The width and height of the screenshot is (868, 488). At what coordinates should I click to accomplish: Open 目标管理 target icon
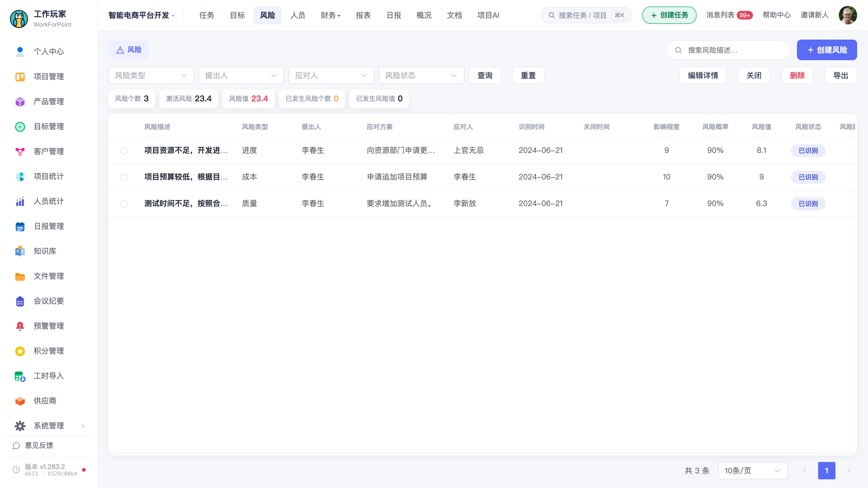(20, 126)
